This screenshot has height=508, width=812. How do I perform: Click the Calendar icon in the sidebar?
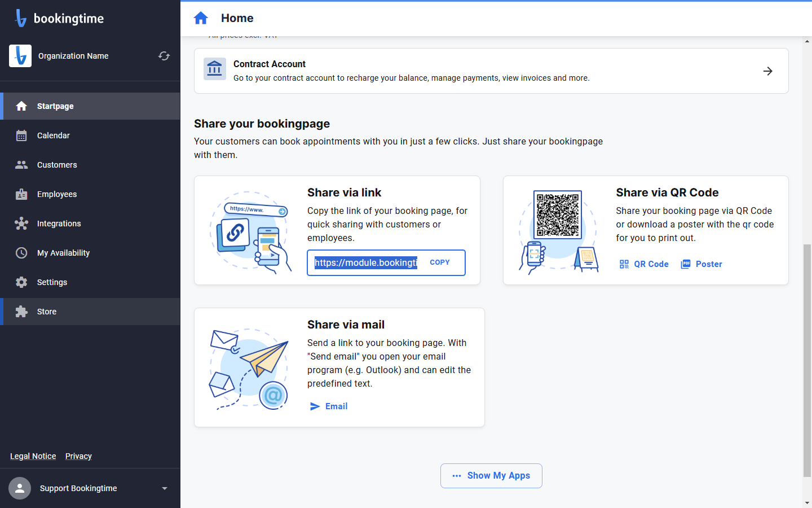[x=21, y=135]
